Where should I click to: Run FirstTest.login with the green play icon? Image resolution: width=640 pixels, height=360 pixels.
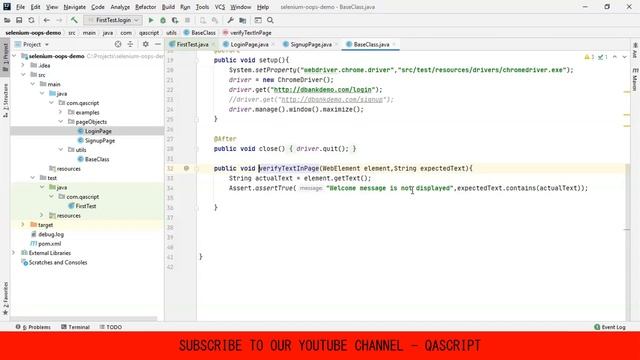(x=151, y=20)
